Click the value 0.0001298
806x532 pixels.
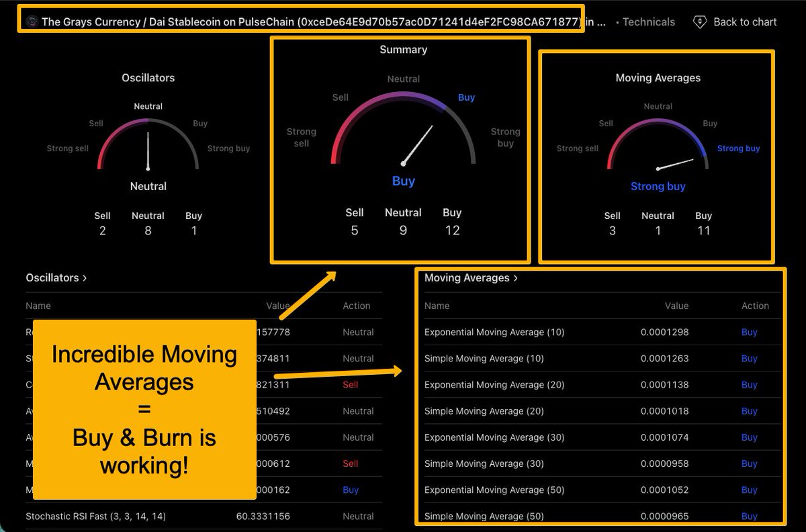click(x=664, y=332)
